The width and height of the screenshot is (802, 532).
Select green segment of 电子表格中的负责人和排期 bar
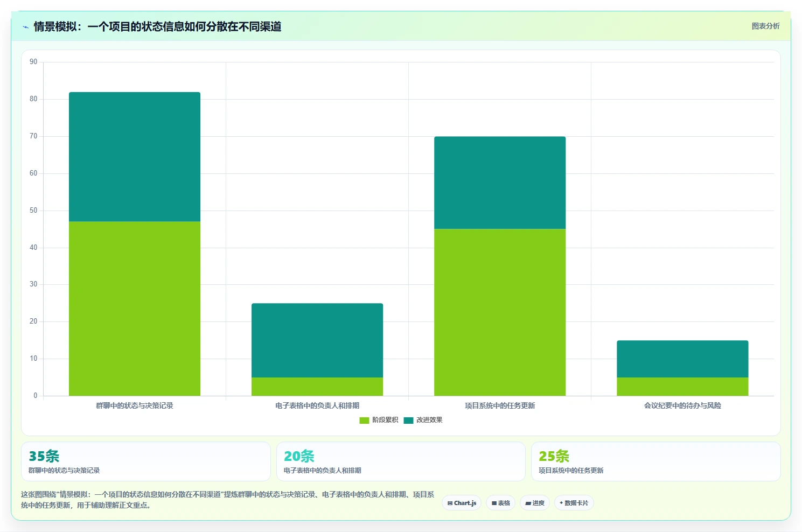pyautogui.click(x=317, y=387)
